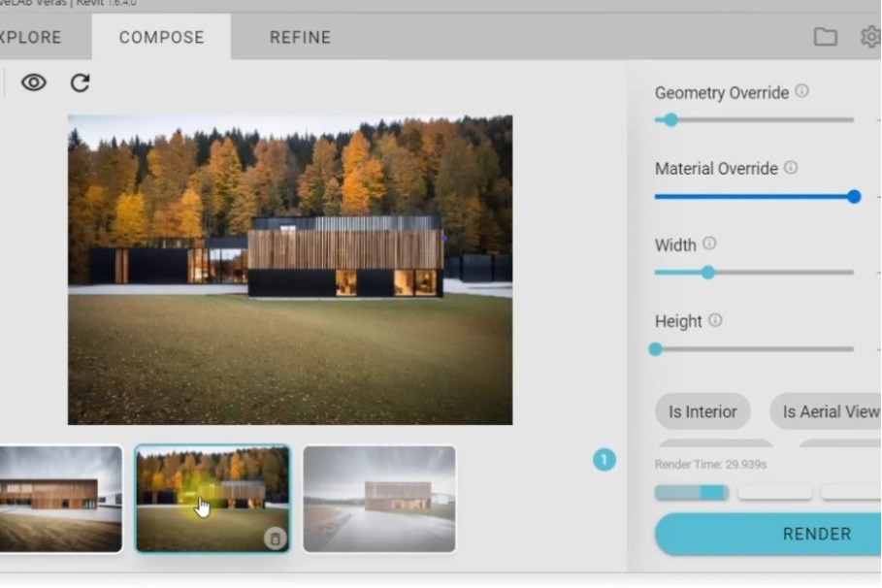Click the main rendered house preview image
The width and height of the screenshot is (882, 588).
pos(290,270)
